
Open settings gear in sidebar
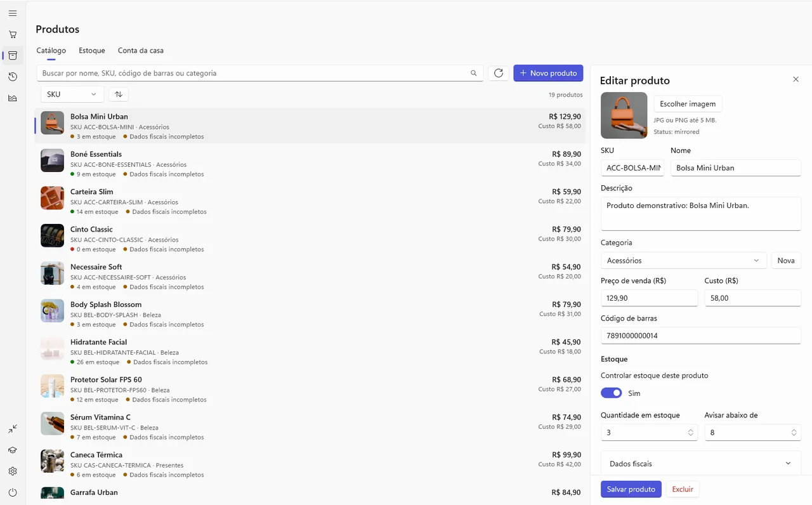[x=13, y=471]
